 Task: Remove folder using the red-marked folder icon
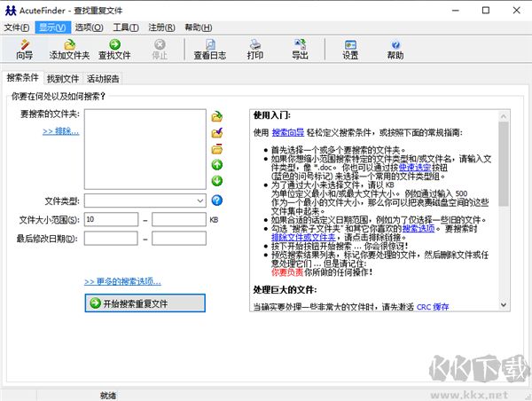coord(217,149)
